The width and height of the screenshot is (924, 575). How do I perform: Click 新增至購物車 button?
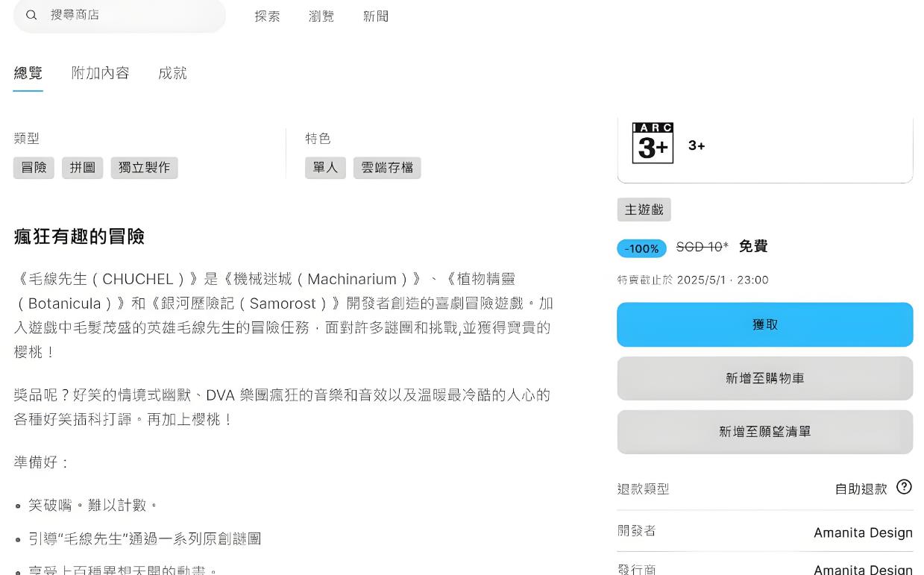coord(765,378)
